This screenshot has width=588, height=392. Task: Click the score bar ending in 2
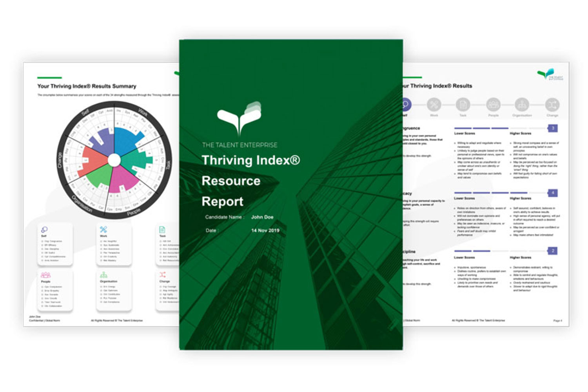[x=501, y=251]
